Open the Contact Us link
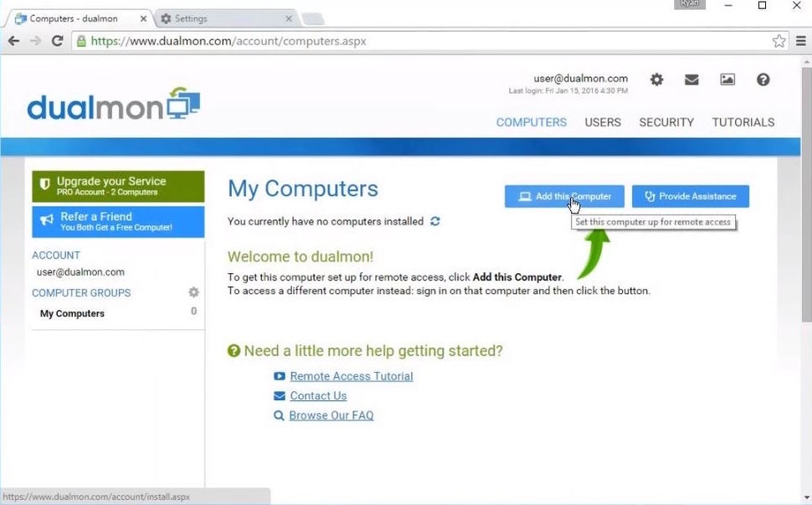This screenshot has height=505, width=812. tap(318, 396)
